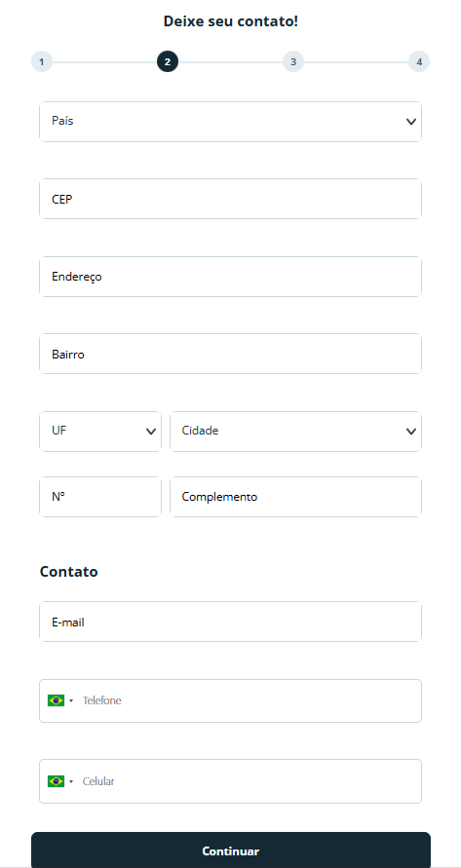Select step 2 circle in stepper

(168, 61)
